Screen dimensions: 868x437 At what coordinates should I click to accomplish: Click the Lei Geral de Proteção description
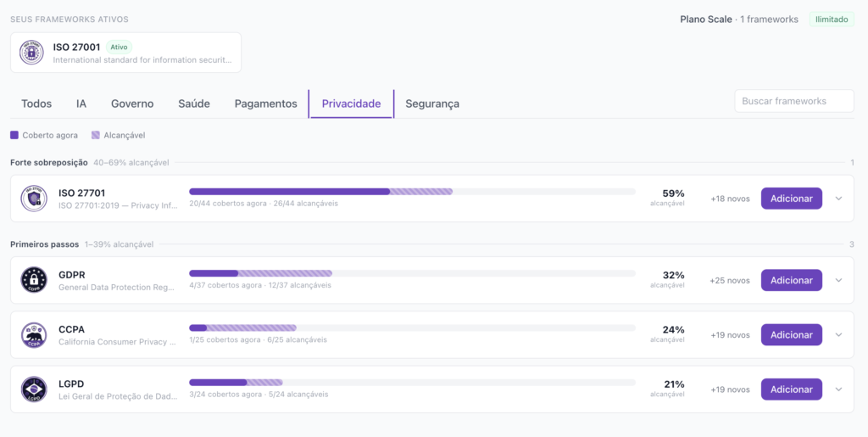pos(118,396)
